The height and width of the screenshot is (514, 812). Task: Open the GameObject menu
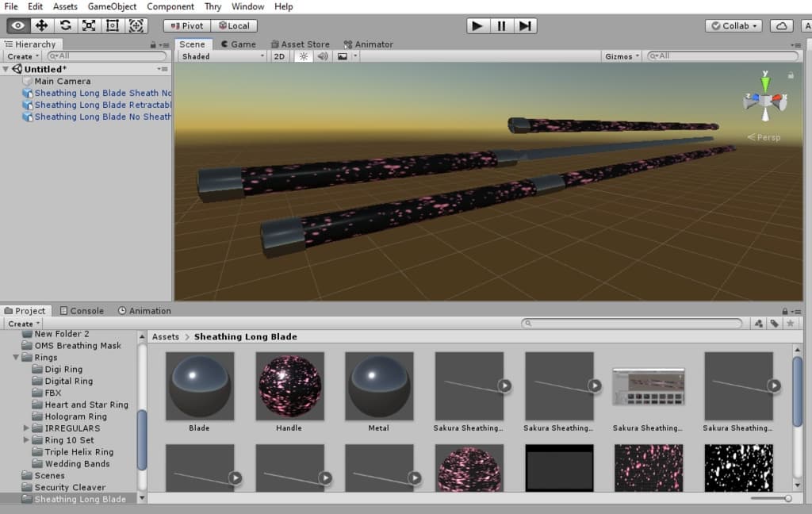pyautogui.click(x=112, y=6)
